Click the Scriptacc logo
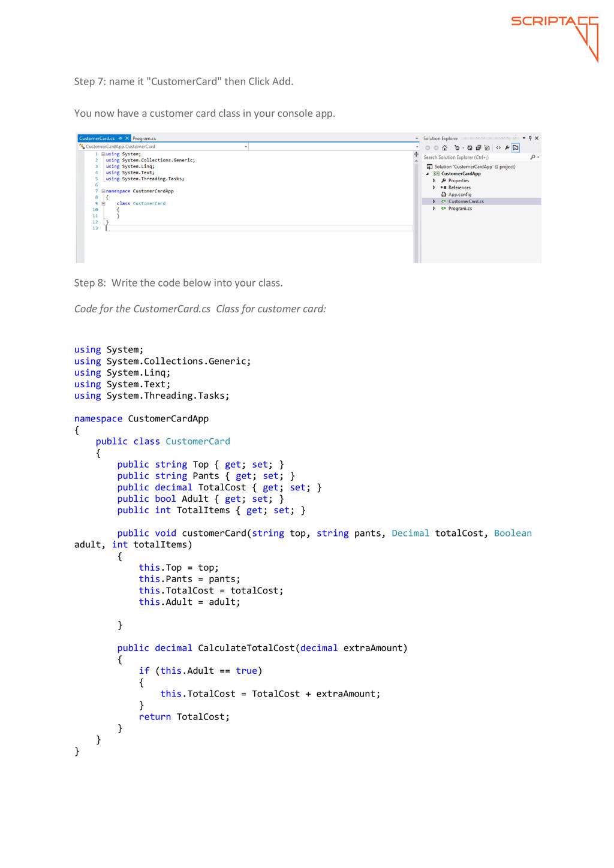 click(555, 38)
